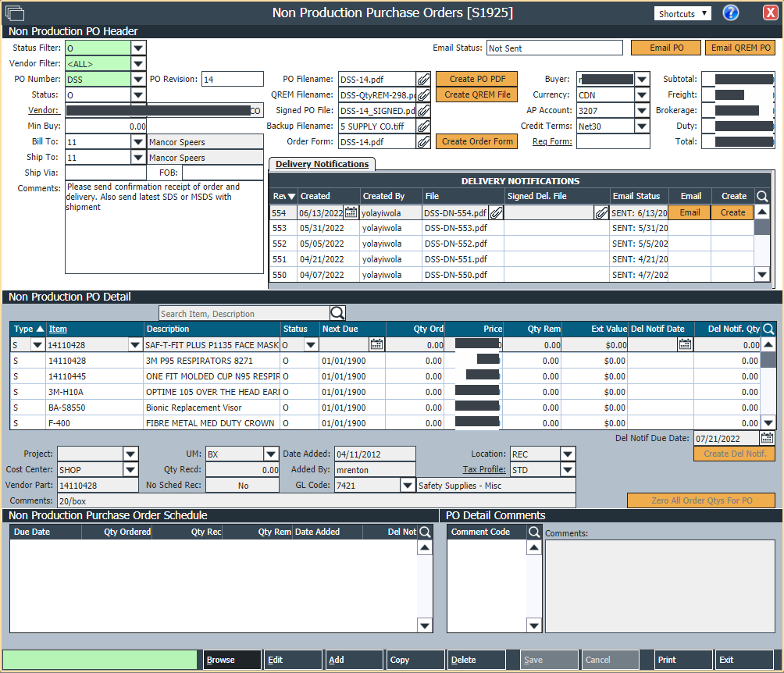The image size is (784, 673).
Task: Click the Email QREM PO button
Action: pos(740,48)
